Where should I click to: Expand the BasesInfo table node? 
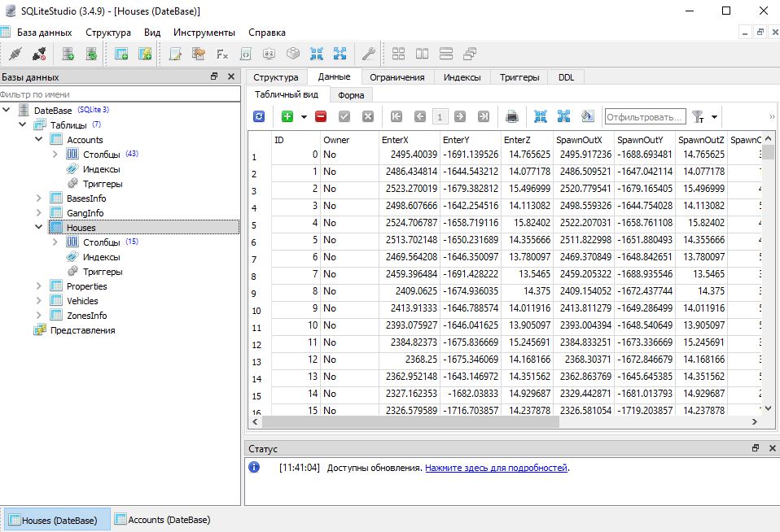(39, 198)
